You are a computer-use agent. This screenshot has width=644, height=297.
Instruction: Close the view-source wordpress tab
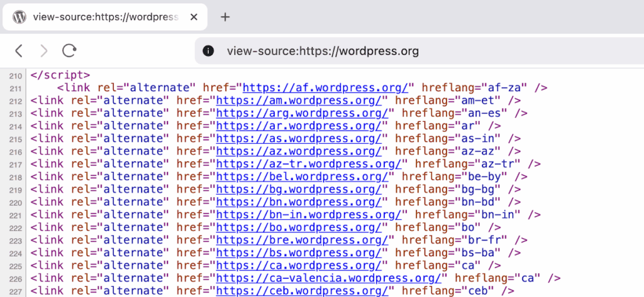pos(194,17)
